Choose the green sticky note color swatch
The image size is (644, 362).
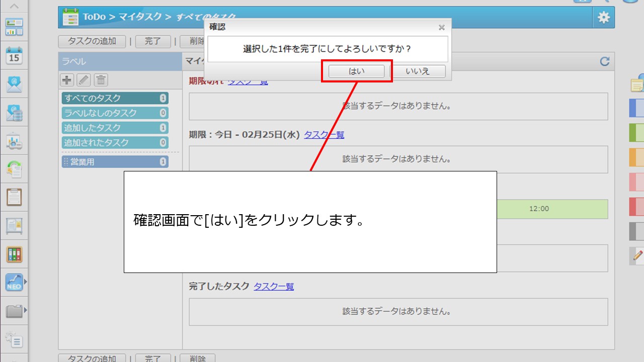pos(636,132)
